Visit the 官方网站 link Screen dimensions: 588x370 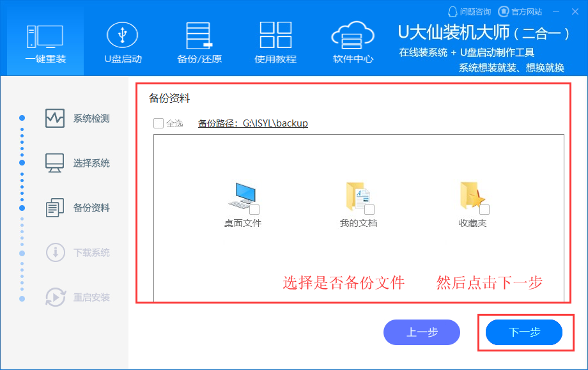[x=520, y=12]
